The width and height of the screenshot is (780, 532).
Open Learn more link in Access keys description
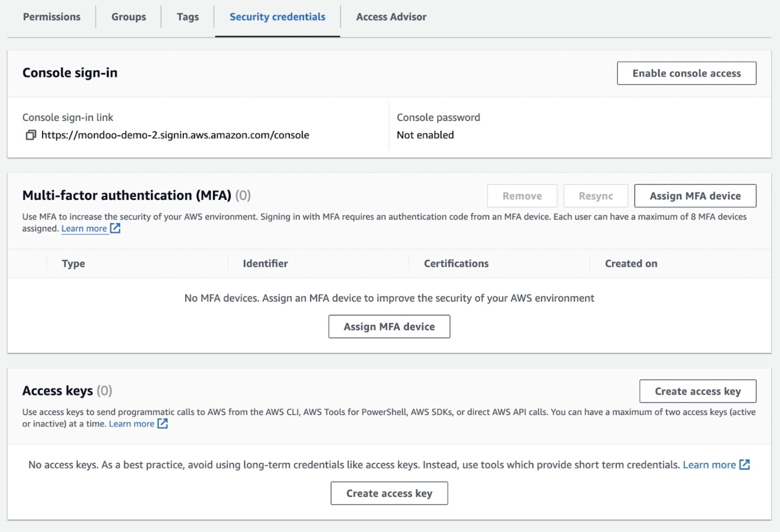pyautogui.click(x=131, y=424)
